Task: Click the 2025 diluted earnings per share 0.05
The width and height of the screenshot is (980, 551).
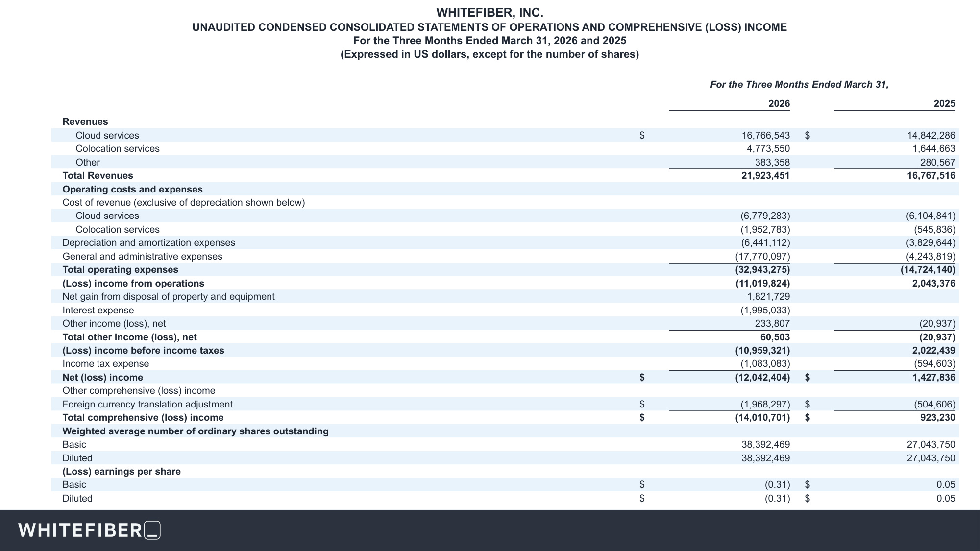Action: click(946, 499)
